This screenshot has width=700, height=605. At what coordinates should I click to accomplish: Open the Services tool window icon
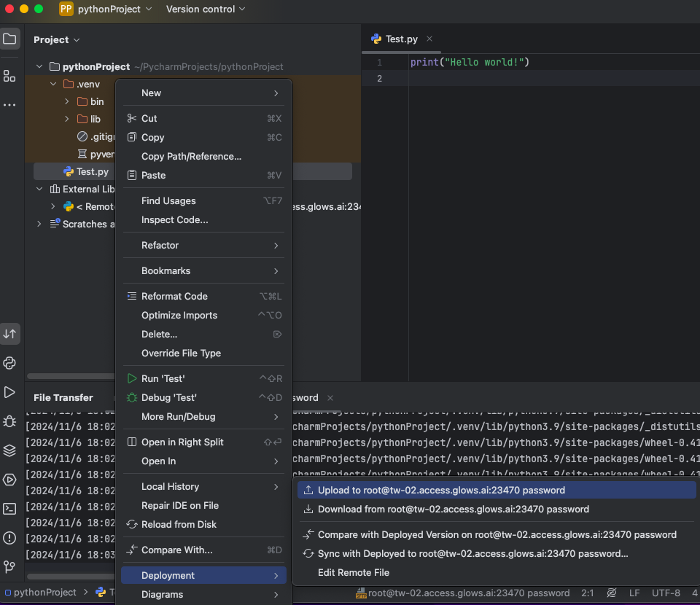pyautogui.click(x=9, y=480)
